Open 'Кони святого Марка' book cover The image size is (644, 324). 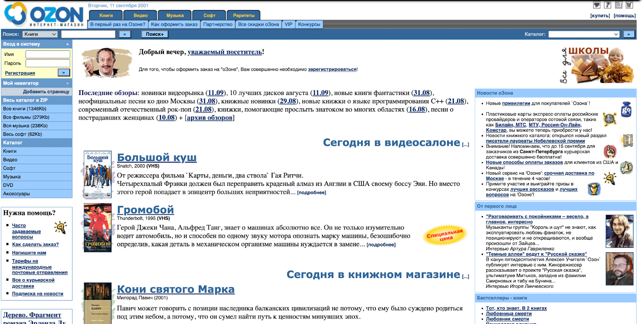point(97,303)
